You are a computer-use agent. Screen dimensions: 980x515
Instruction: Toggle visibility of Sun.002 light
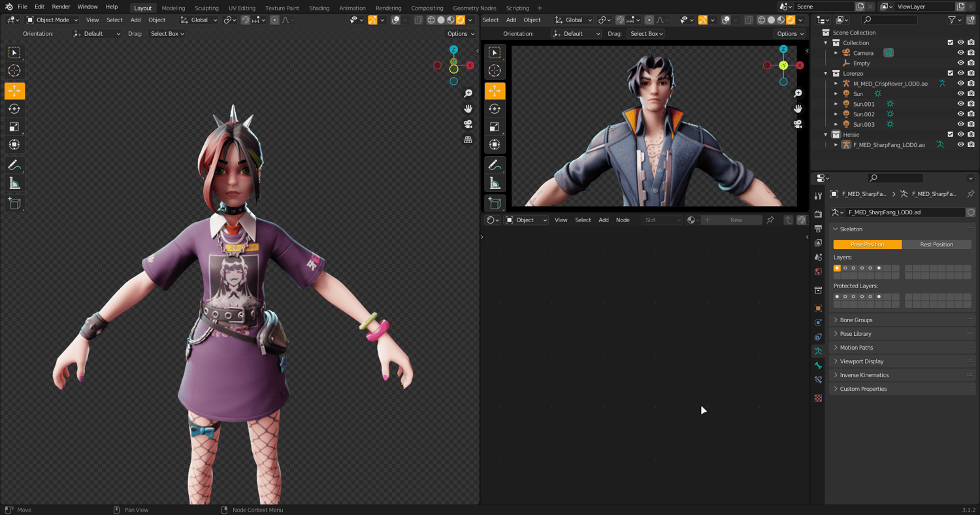point(960,114)
